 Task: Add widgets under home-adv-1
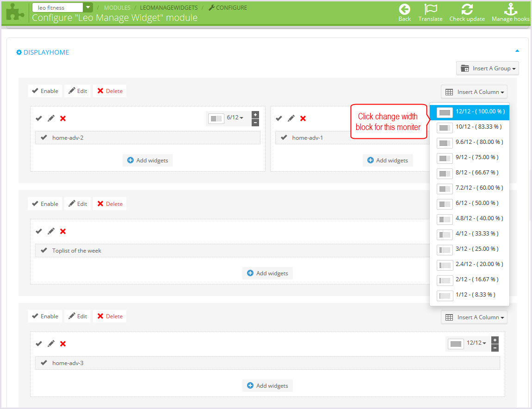[388, 160]
